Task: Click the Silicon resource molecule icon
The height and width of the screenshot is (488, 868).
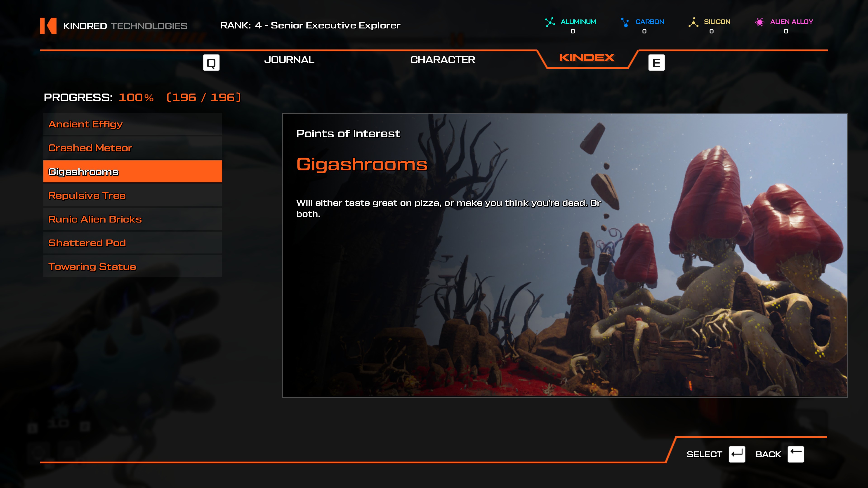Action: click(693, 22)
